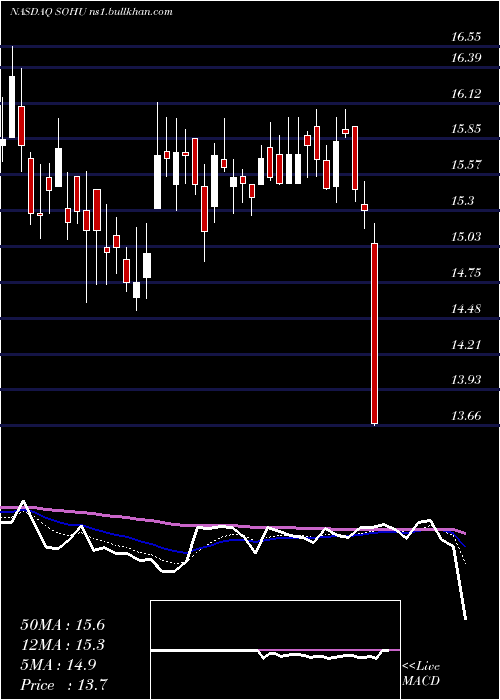This screenshot has width=500, height=700.
Task: Select the 13.66 price level label
Action: point(466,416)
